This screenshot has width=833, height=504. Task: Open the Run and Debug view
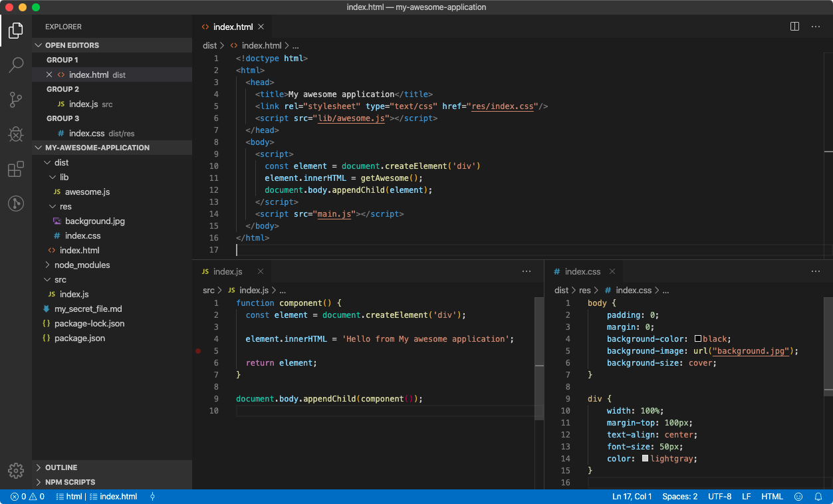(15, 134)
